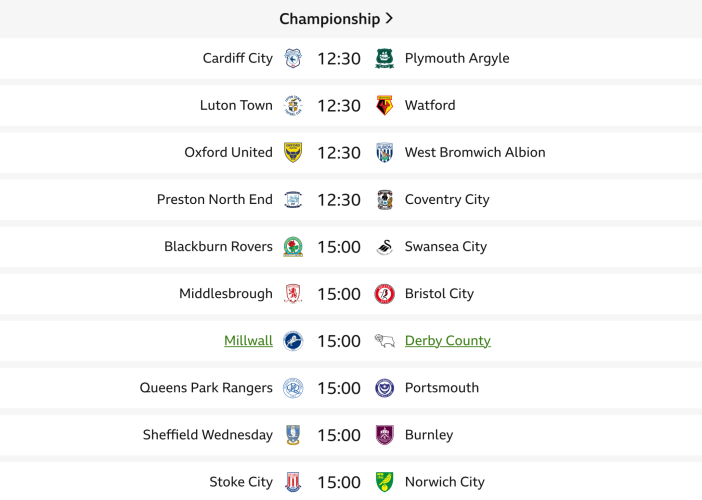Click the Stoke City crest

[293, 482]
